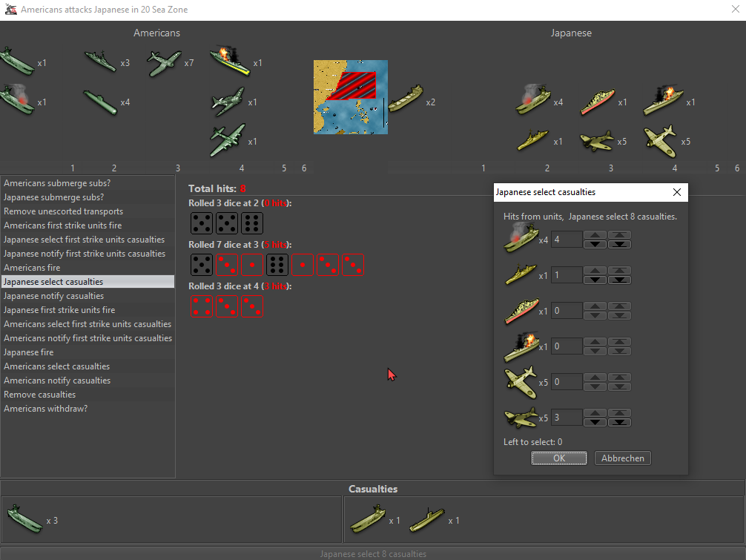
Task: Click the bomber plane x5 icon in the dialog
Action: click(521, 418)
